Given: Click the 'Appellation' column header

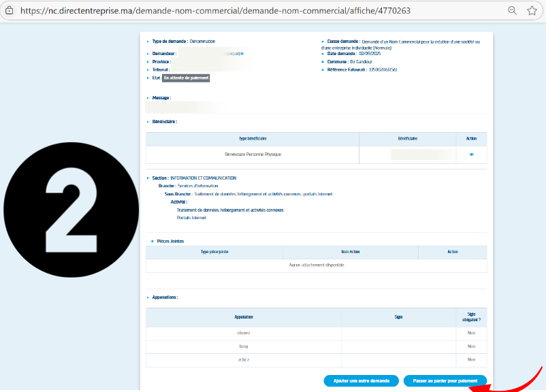Looking at the screenshot, I should (x=244, y=317).
